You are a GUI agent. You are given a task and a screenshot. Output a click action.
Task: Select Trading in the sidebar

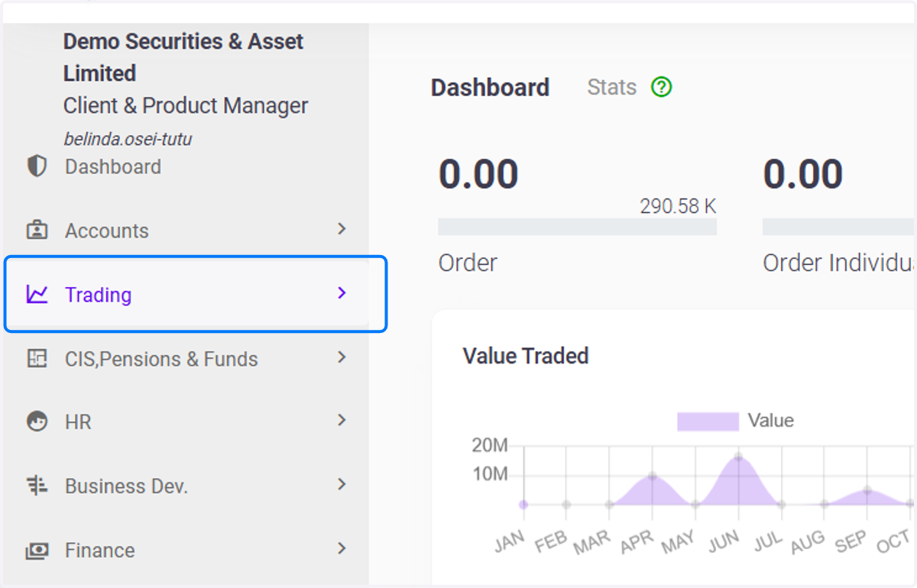pos(99,295)
